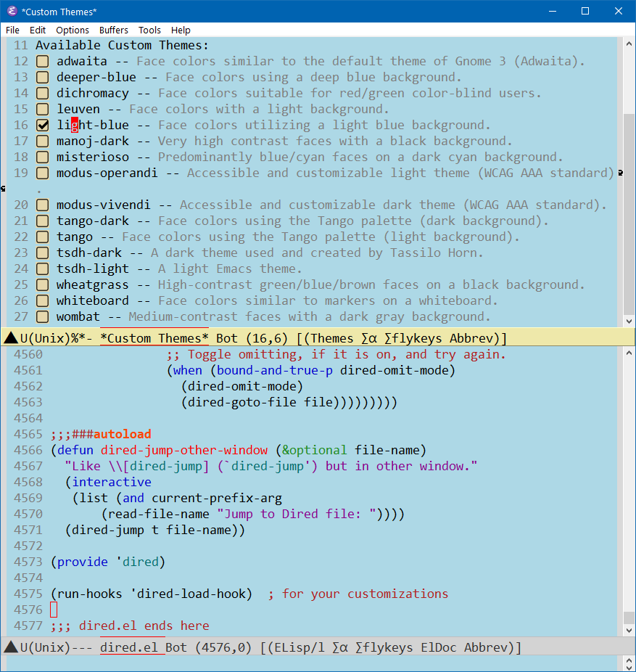Screen dimensions: 636x672
Task: Click the "interactive" keyword on line 4568
Action: pos(112,482)
